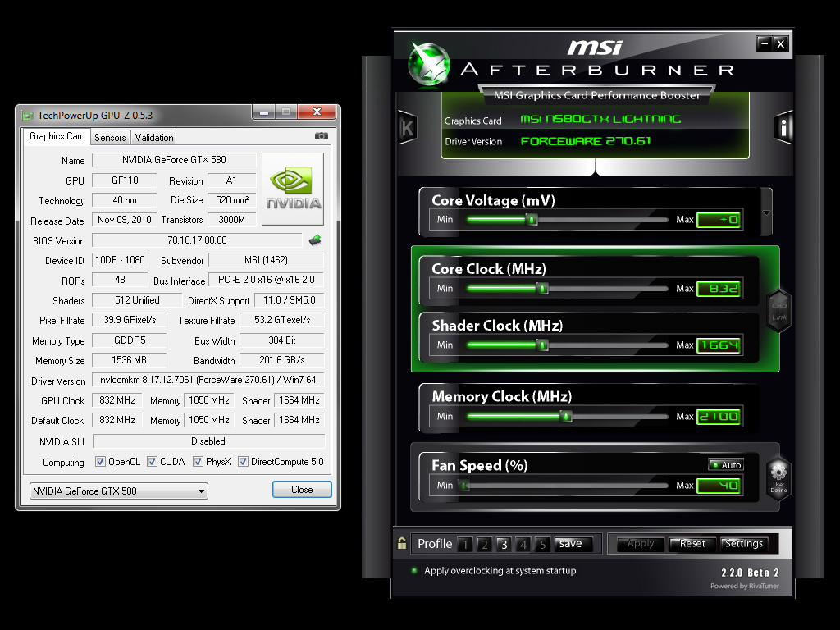This screenshot has height=630, width=840.
Task: Click the Afterburner K (Kombustor) side icon
Action: tap(407, 128)
